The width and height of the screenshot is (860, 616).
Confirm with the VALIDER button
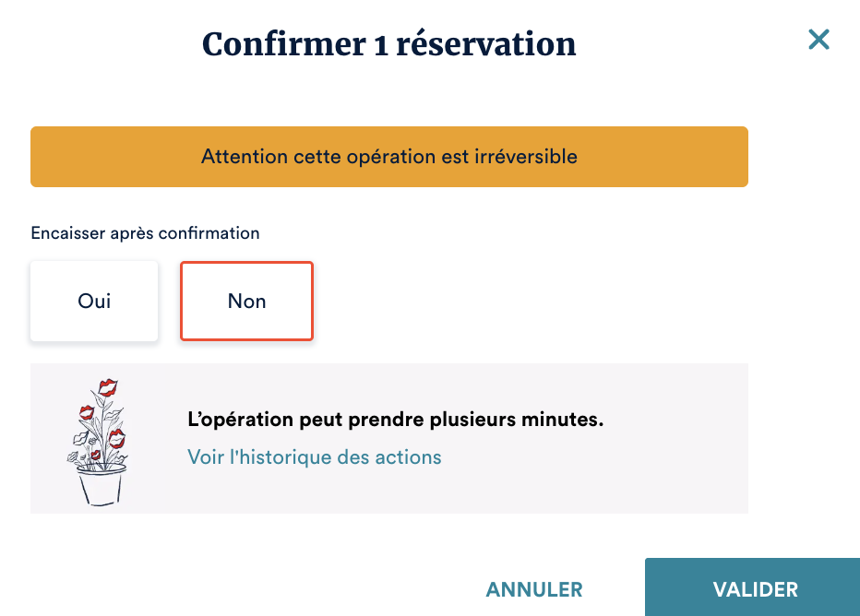pos(755,589)
